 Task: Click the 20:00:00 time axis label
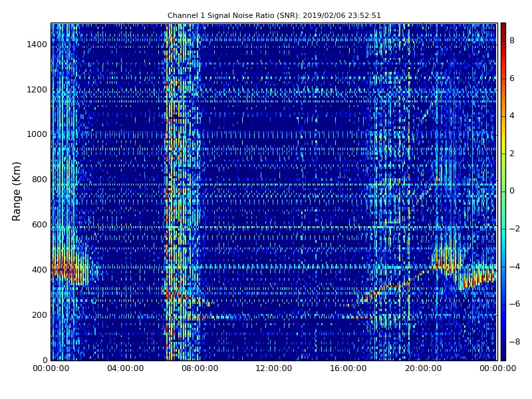(x=423, y=368)
